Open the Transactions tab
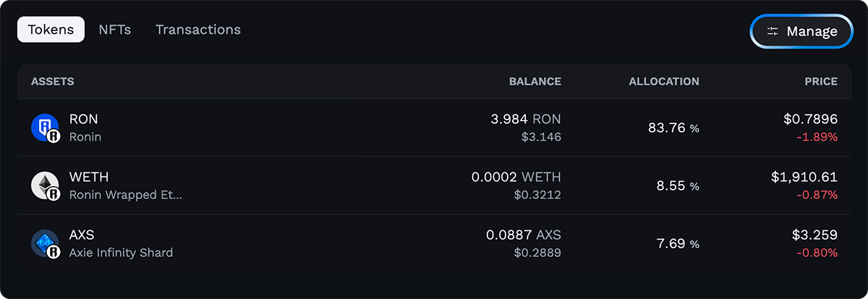 click(197, 30)
